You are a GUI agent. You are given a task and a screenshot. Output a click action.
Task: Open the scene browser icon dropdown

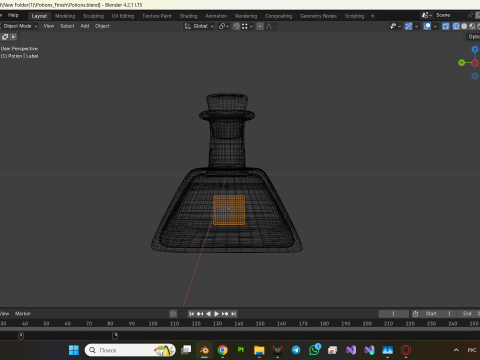(x=426, y=15)
